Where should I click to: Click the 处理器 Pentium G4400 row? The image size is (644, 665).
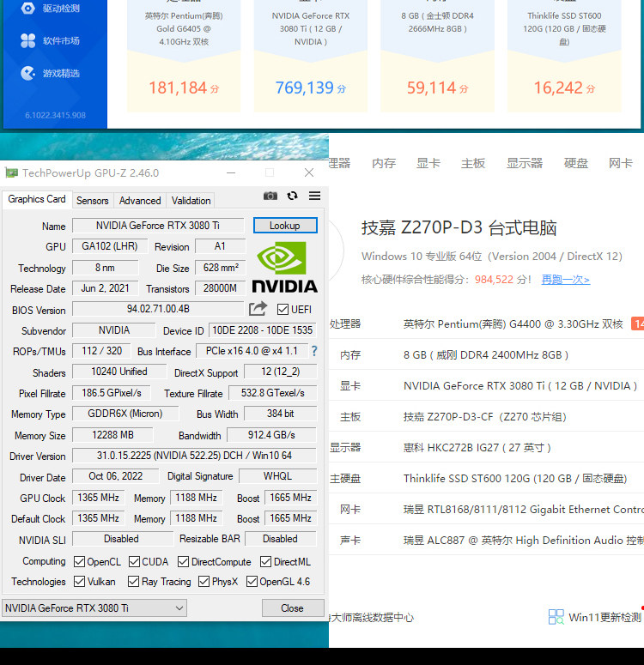tap(487, 324)
